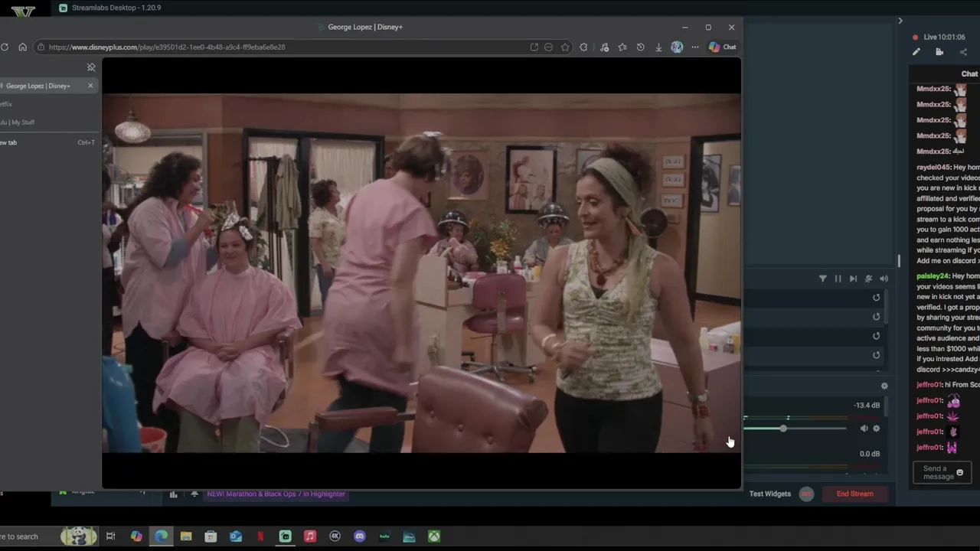980x551 pixels.
Task: Open Copilot Chat in browser
Action: 722,47
